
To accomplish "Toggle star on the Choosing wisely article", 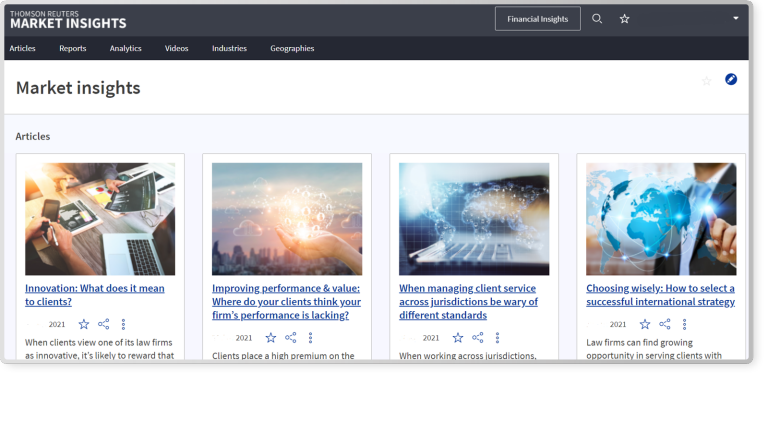I will click(645, 324).
